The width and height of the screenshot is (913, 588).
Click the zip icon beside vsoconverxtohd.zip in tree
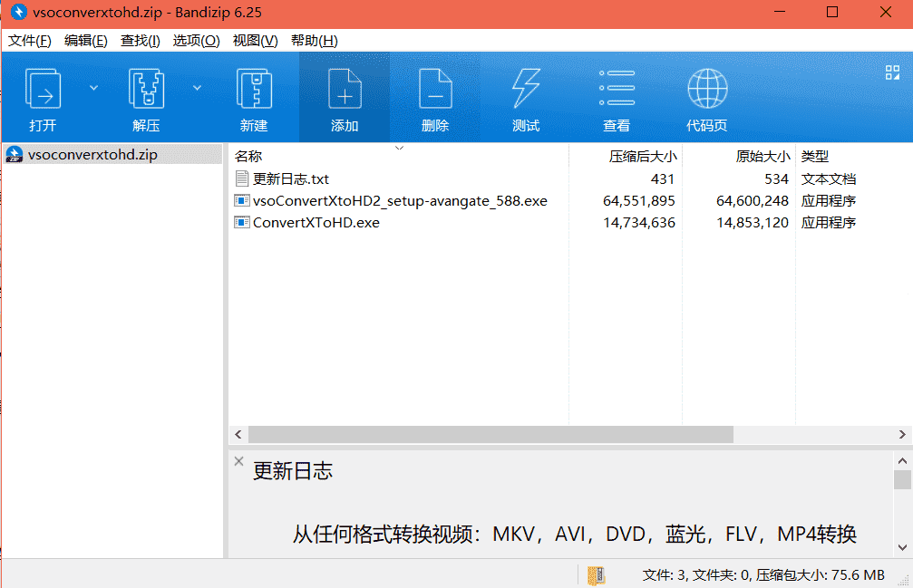click(14, 155)
